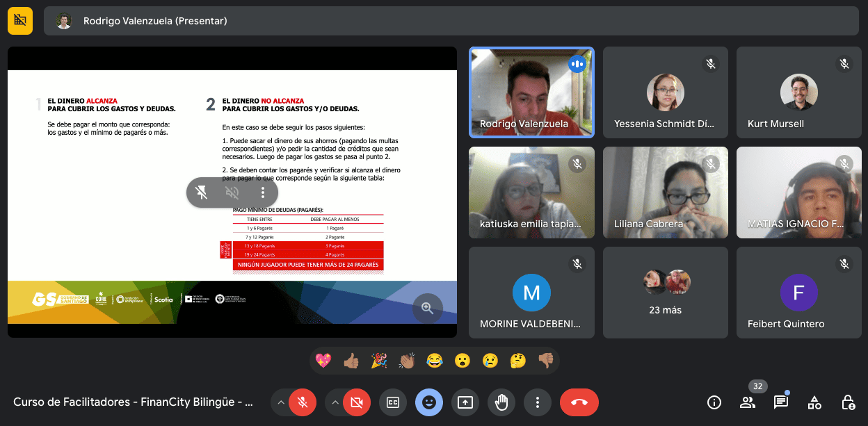This screenshot has width=868, height=426.
Task: Click the muted mic icon on Kurt Mursell's tile
Action: [x=844, y=64]
